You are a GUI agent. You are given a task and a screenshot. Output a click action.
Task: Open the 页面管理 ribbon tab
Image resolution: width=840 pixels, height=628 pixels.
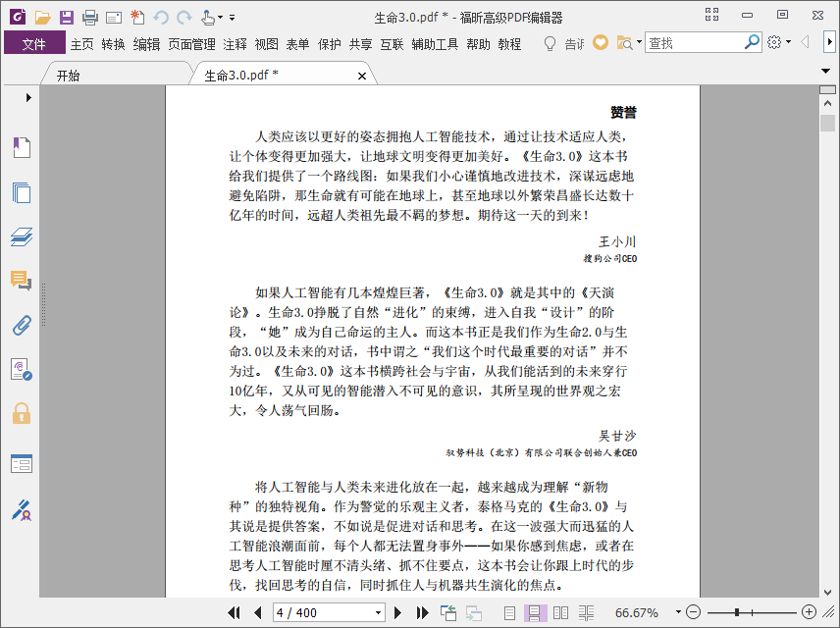(x=191, y=44)
